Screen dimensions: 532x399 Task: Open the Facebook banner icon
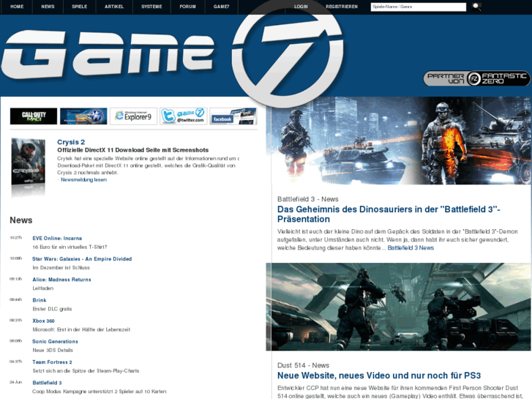tap(233, 116)
